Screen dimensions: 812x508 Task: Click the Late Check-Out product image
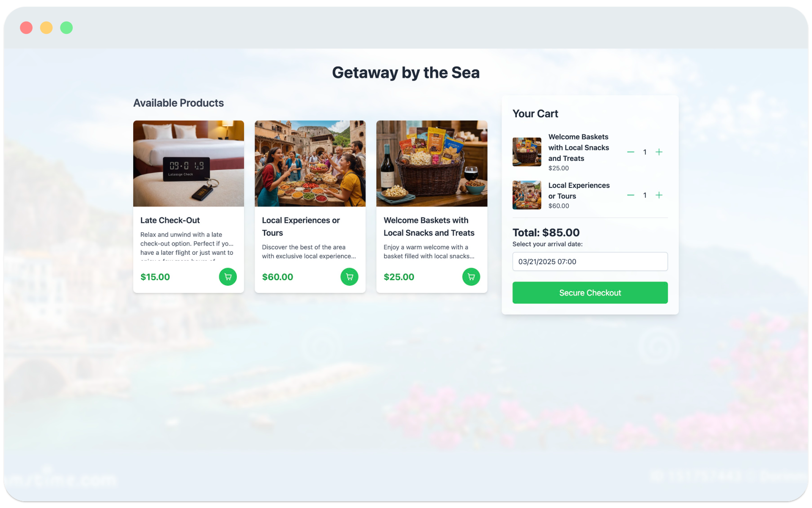[189, 163]
